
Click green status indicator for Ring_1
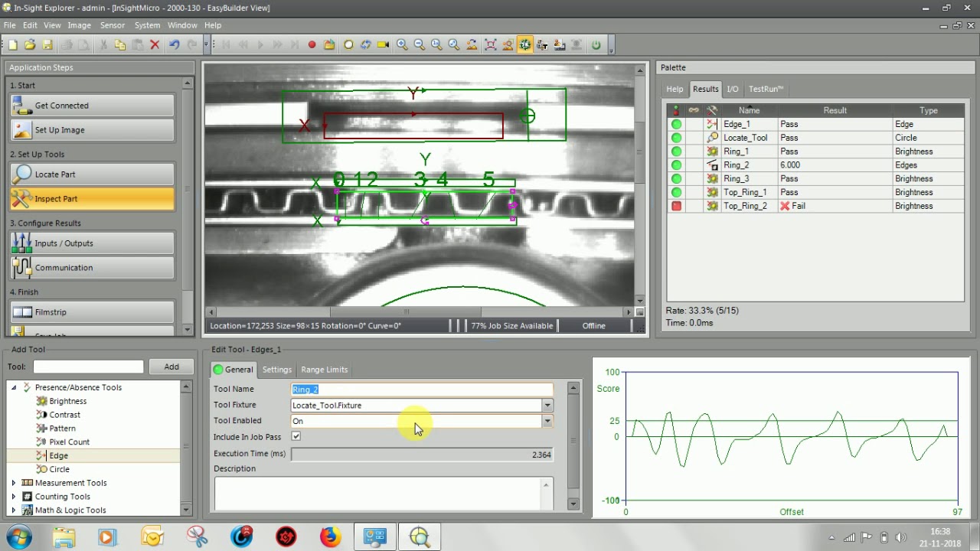[x=676, y=152]
